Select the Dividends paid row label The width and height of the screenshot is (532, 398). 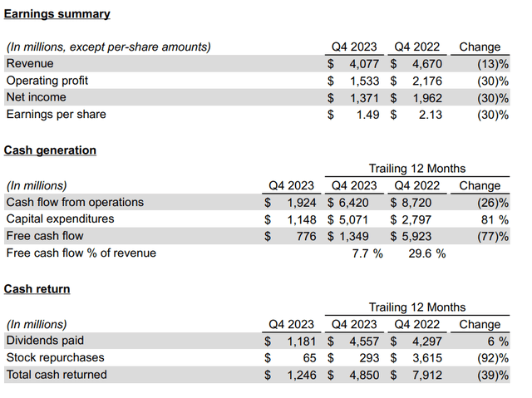[x=45, y=341]
